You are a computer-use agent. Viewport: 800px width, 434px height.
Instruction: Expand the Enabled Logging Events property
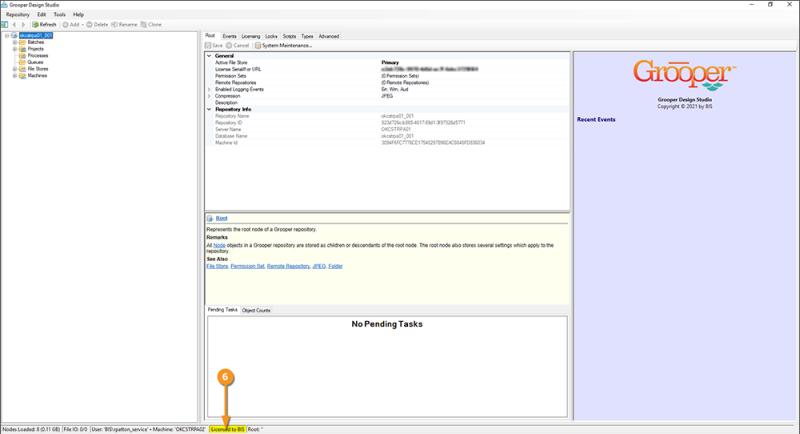(x=209, y=89)
